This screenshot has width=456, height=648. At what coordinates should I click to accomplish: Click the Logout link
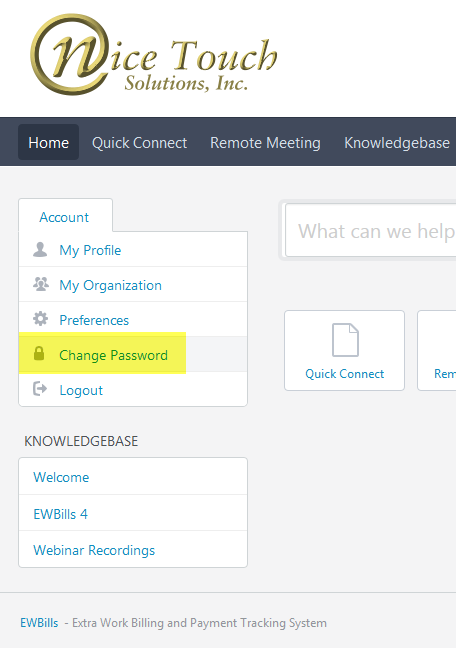[x=81, y=390]
